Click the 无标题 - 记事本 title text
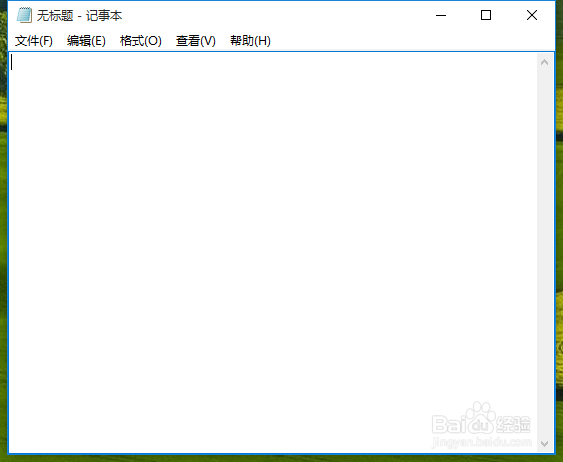The image size is (563, 462). (x=79, y=15)
